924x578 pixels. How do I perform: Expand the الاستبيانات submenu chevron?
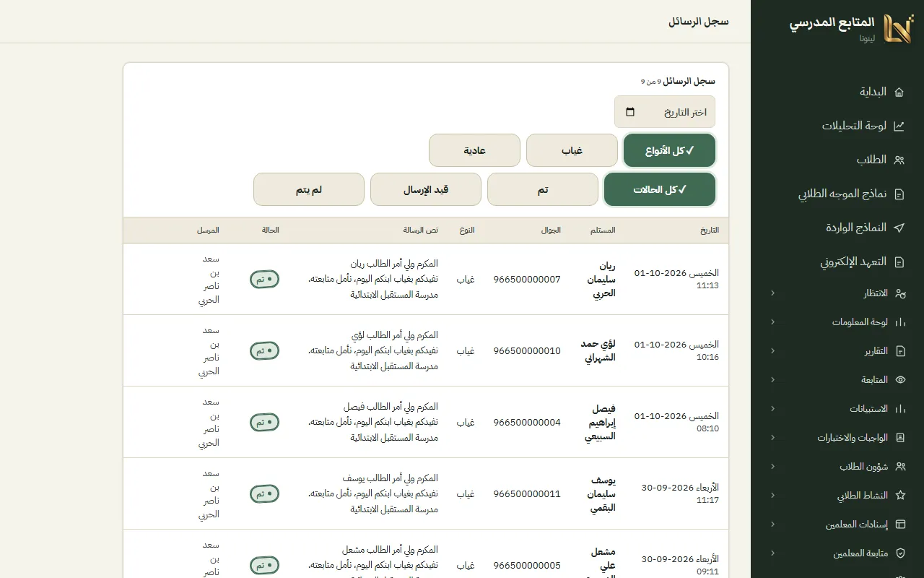click(x=772, y=409)
